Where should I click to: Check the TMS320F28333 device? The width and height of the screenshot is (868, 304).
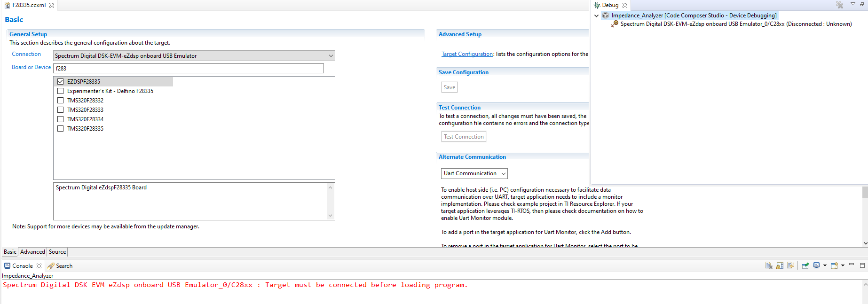click(60, 109)
